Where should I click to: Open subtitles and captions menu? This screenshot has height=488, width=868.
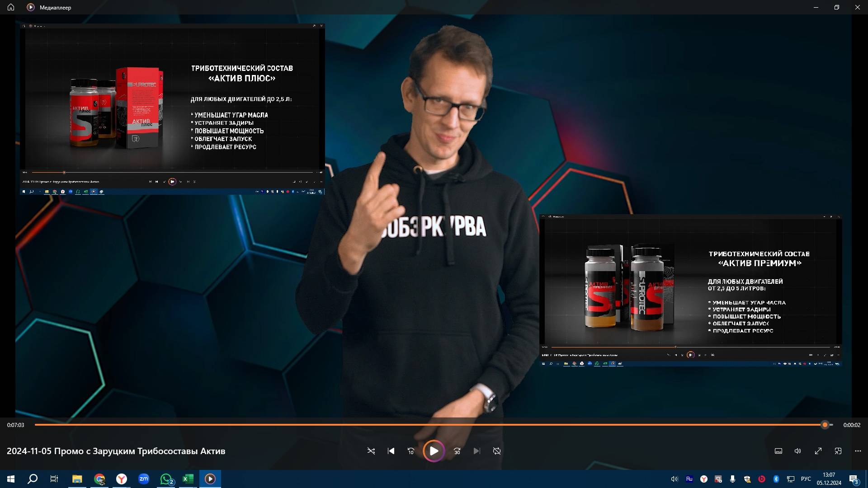[x=778, y=451]
